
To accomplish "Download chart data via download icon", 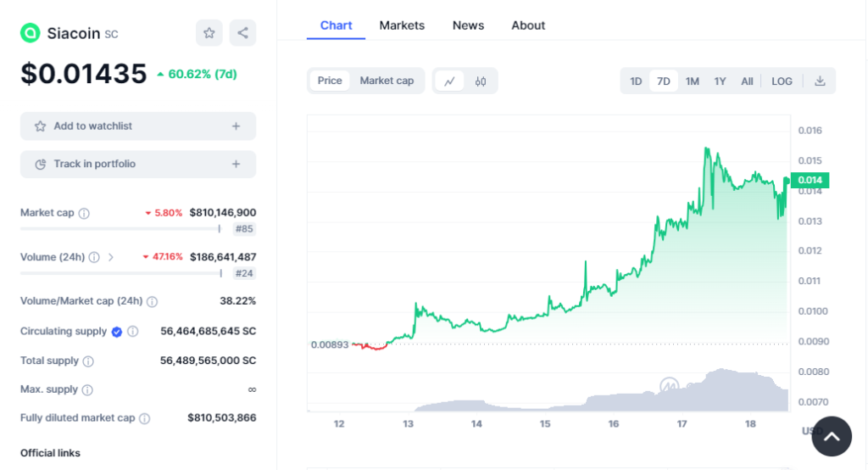I will pos(820,81).
